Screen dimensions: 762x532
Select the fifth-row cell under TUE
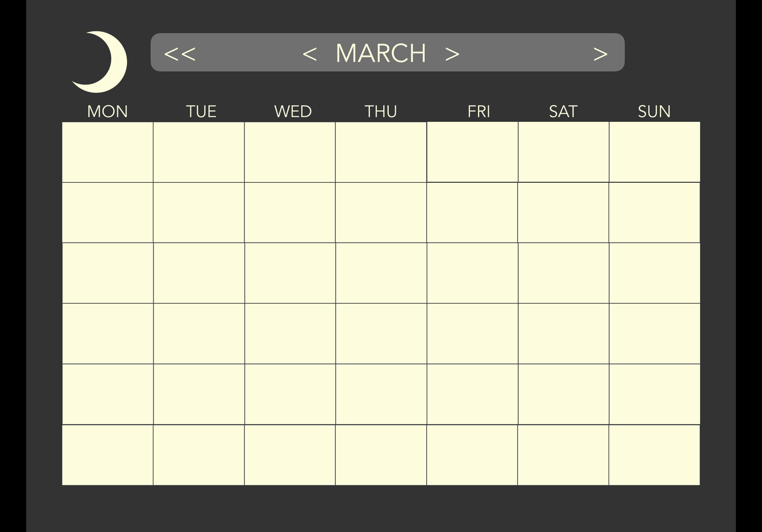tap(199, 394)
